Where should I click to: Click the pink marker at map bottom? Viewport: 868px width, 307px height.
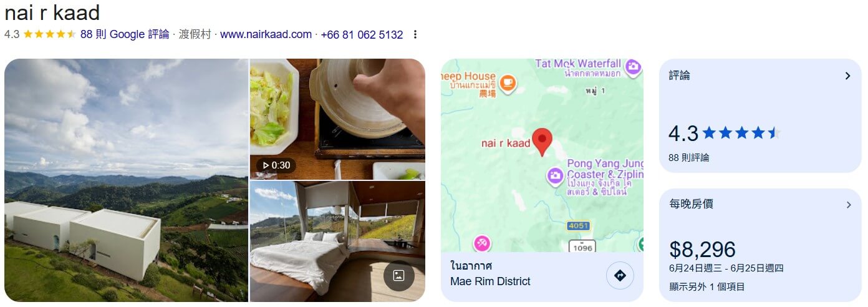click(482, 243)
